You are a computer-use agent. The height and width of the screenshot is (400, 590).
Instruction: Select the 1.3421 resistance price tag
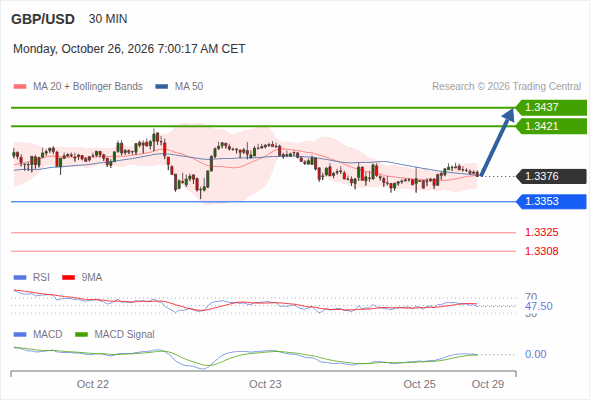point(551,126)
